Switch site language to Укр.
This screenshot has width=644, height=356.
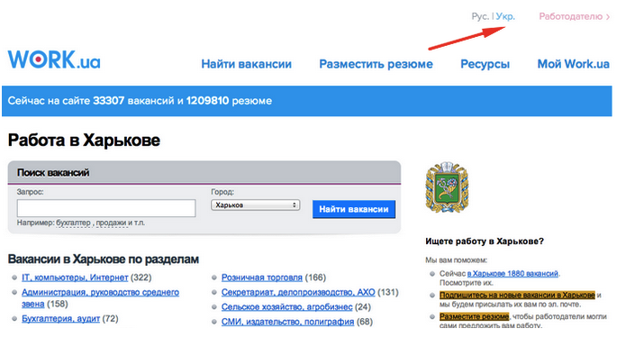[505, 16]
